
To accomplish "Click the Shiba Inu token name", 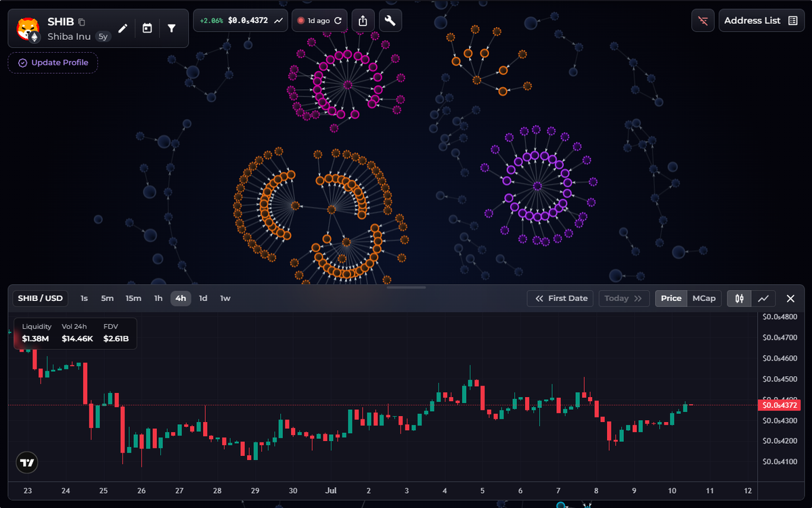I will (x=69, y=37).
